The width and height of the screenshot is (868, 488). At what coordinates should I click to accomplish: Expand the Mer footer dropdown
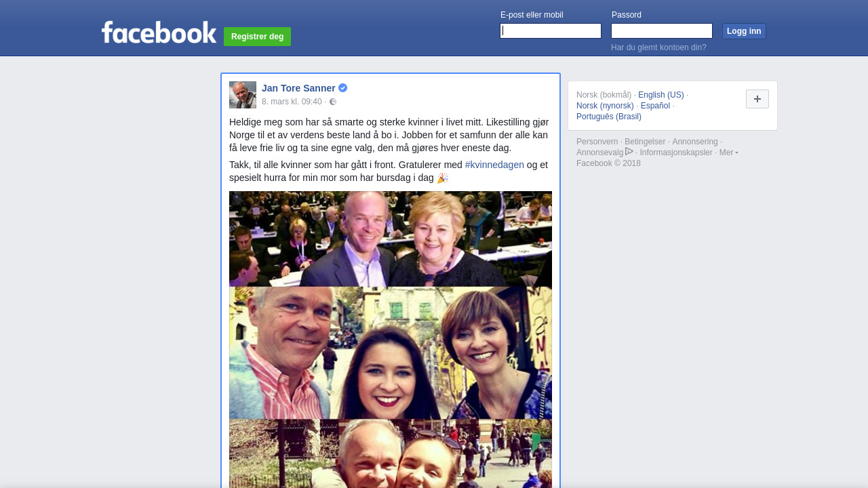tap(728, 152)
